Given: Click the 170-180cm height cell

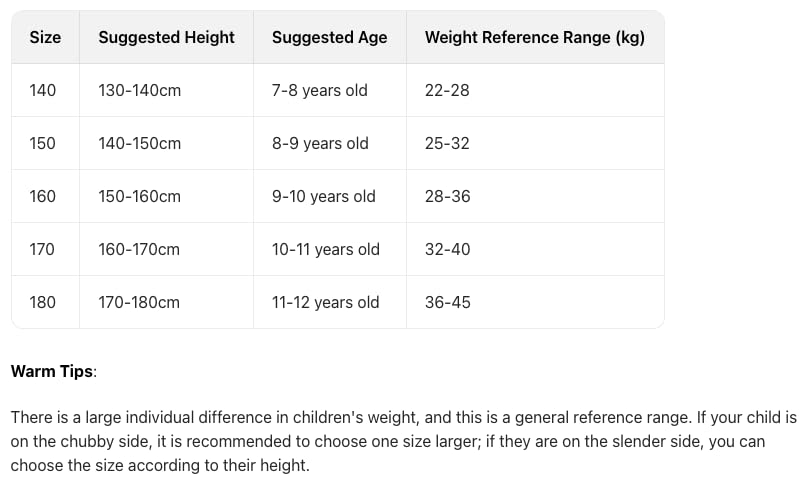Looking at the screenshot, I should [x=139, y=303].
